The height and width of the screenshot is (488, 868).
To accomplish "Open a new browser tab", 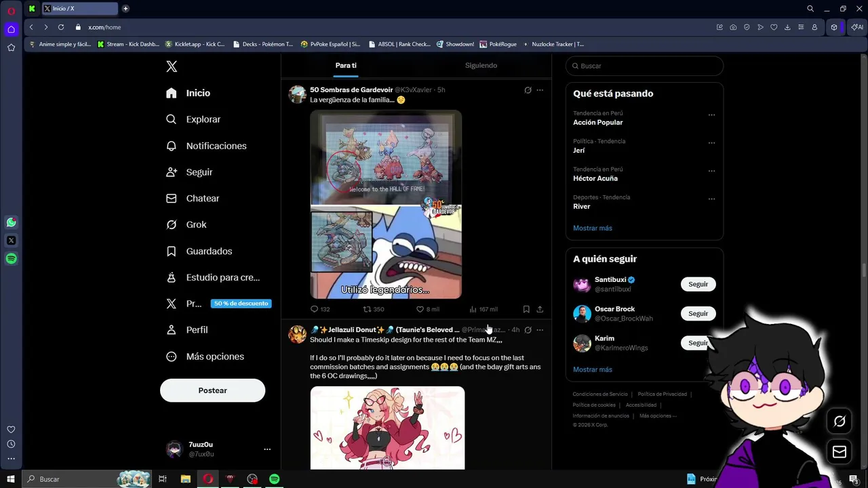I will [125, 9].
